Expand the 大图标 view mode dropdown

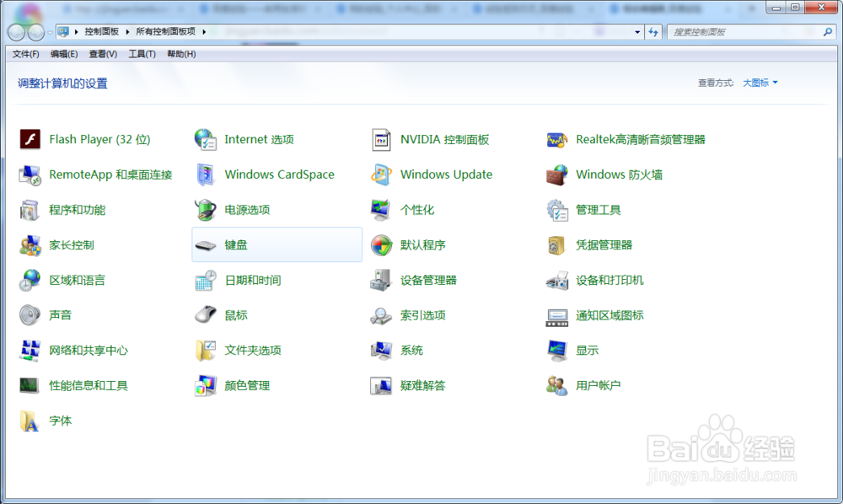(x=760, y=83)
